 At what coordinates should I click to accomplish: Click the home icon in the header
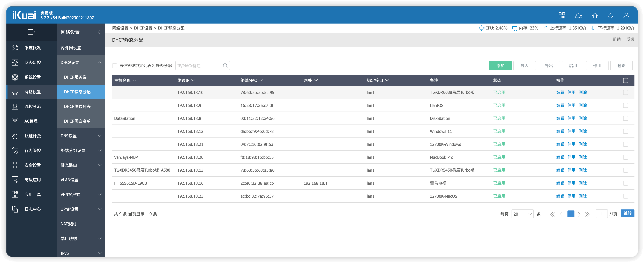tap(595, 15)
